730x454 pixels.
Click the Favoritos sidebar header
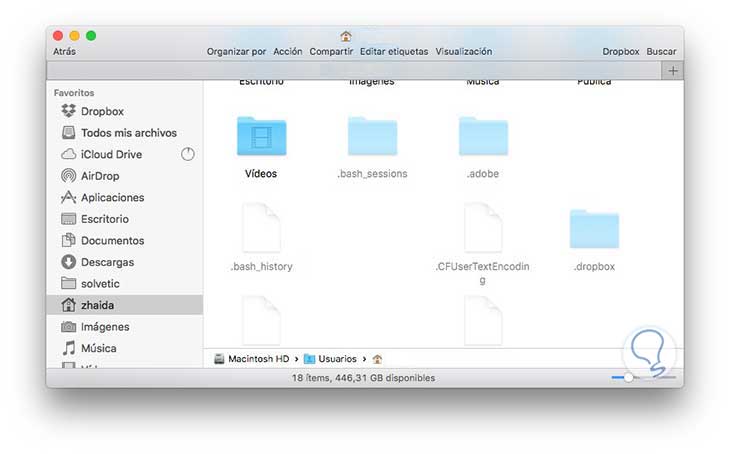coord(74,93)
